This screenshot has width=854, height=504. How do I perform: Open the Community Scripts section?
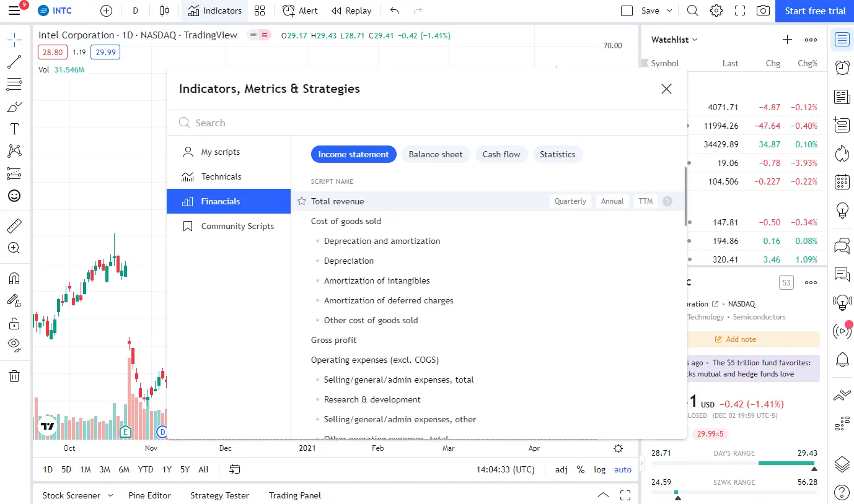coord(237,226)
